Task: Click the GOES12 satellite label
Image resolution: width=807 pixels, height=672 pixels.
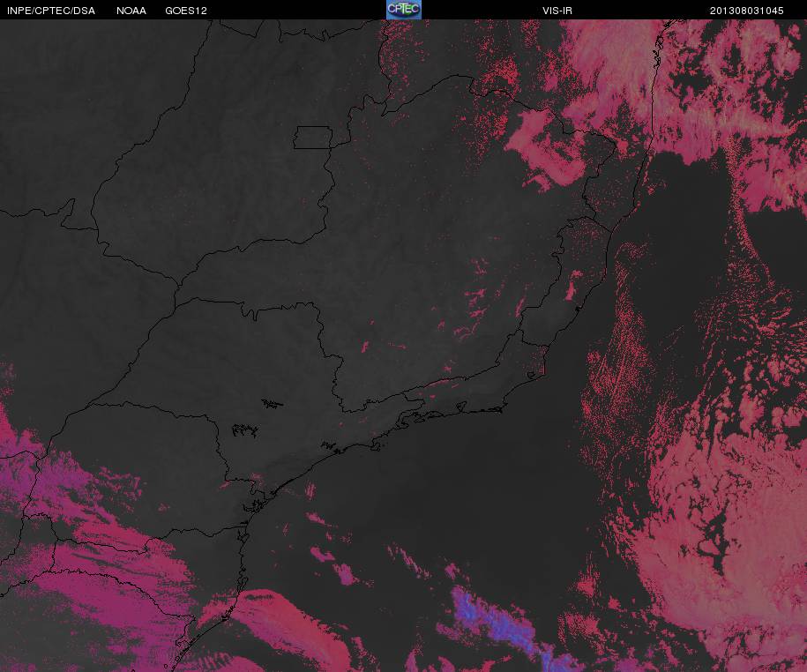Action: click(185, 11)
